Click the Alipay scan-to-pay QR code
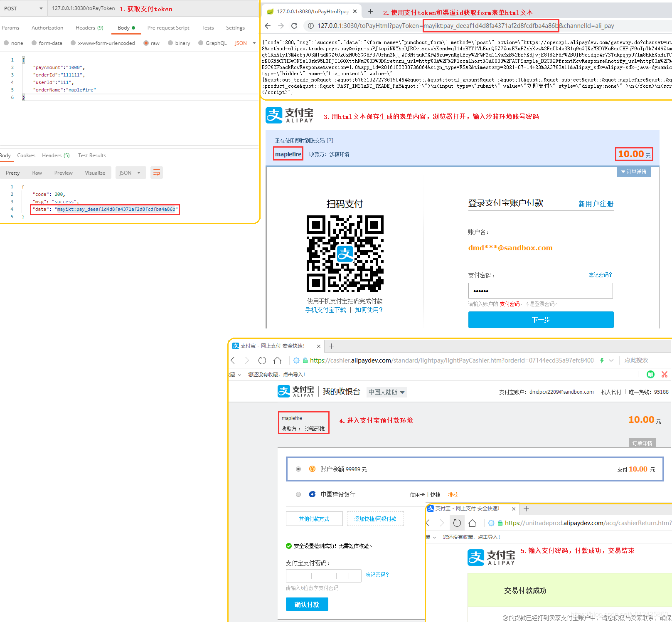This screenshot has height=622, width=672. (345, 254)
